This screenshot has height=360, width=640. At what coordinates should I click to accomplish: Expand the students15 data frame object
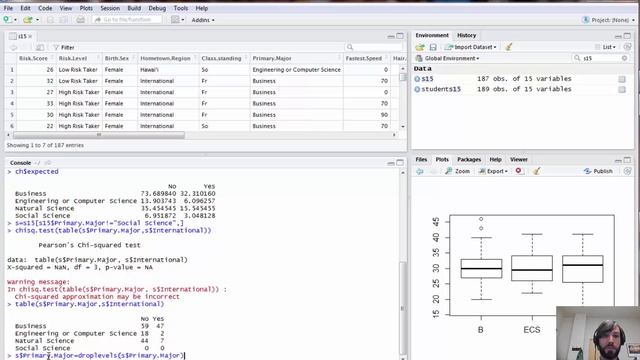point(417,89)
